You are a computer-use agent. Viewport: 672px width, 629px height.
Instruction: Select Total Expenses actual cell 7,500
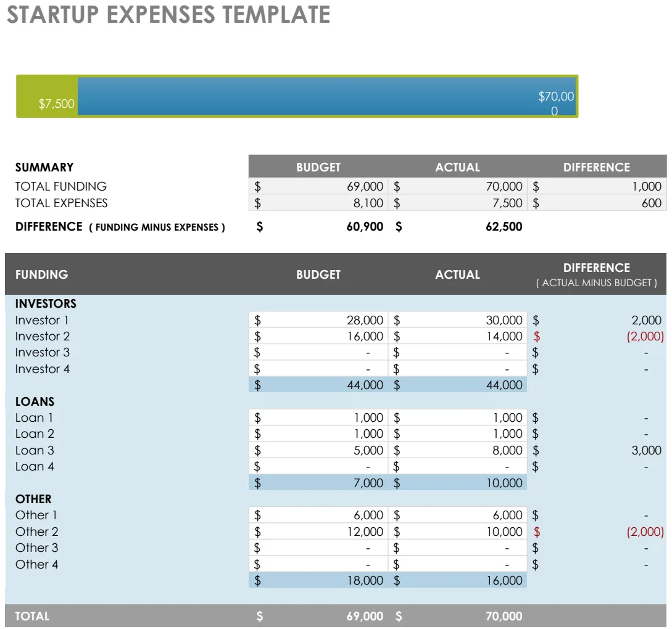(458, 203)
